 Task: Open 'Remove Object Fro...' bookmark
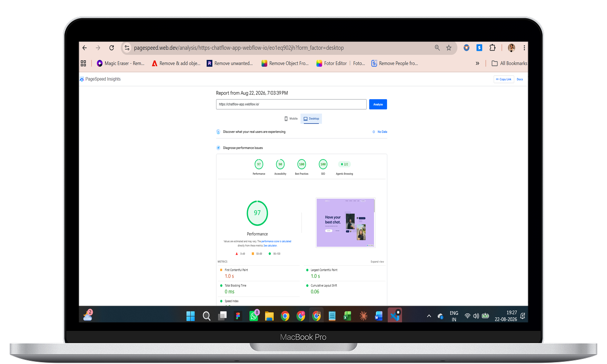coord(285,63)
